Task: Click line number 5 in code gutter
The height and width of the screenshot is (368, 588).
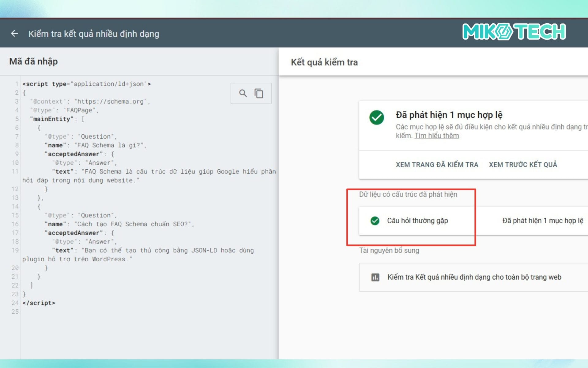Action: (17, 119)
